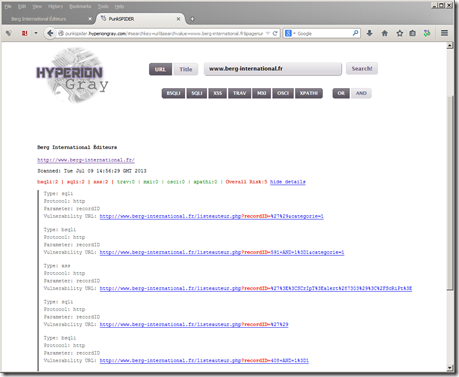Image resolution: width=459 pixels, height=377 pixels.
Task: Click the 'bsqli:2' risk count text
Action: [47, 182]
